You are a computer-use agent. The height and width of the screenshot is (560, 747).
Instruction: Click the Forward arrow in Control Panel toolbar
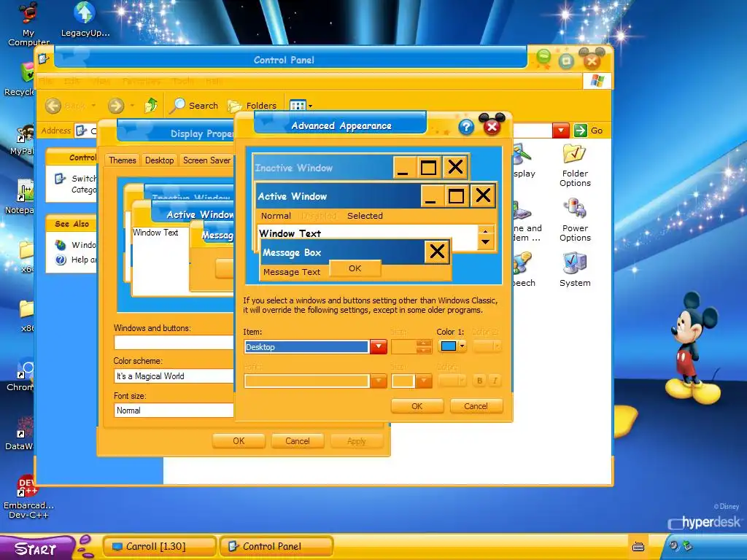click(116, 105)
